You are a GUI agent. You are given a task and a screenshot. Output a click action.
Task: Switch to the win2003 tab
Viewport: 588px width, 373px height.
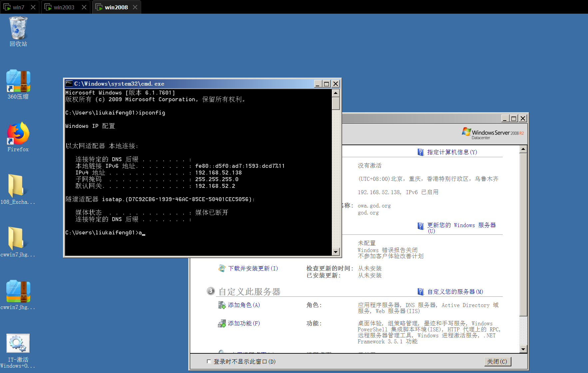coord(63,7)
